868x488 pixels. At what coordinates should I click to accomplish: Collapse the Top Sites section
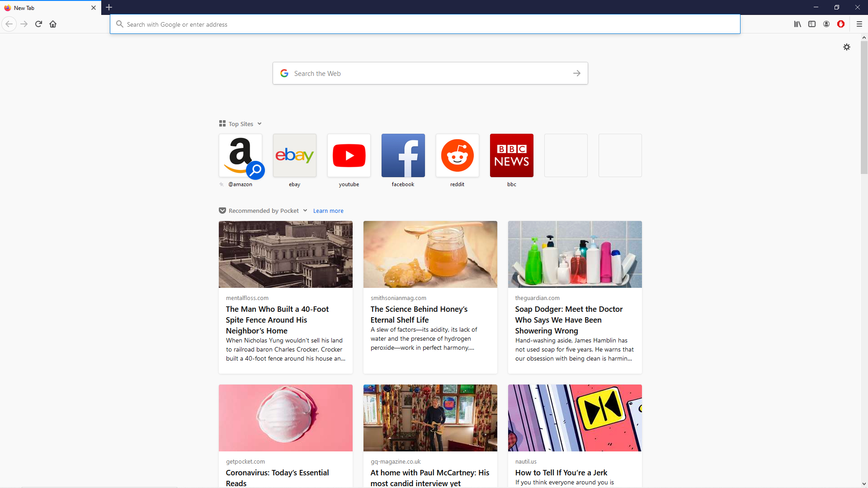tap(260, 123)
